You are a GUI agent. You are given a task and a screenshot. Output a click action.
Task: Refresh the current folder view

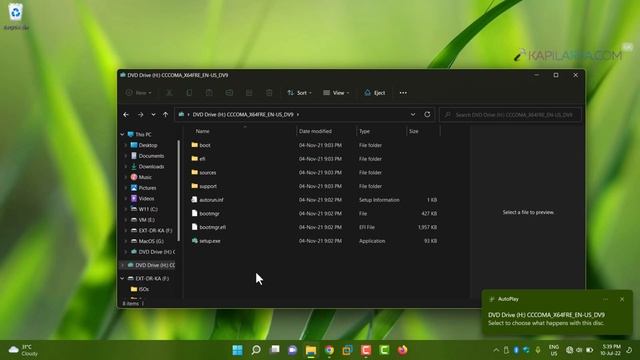click(x=427, y=115)
